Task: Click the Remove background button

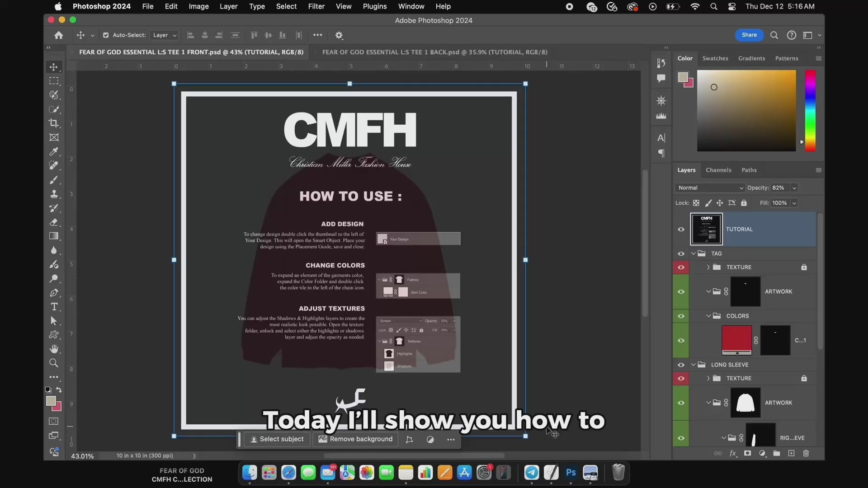Action: pyautogui.click(x=356, y=439)
